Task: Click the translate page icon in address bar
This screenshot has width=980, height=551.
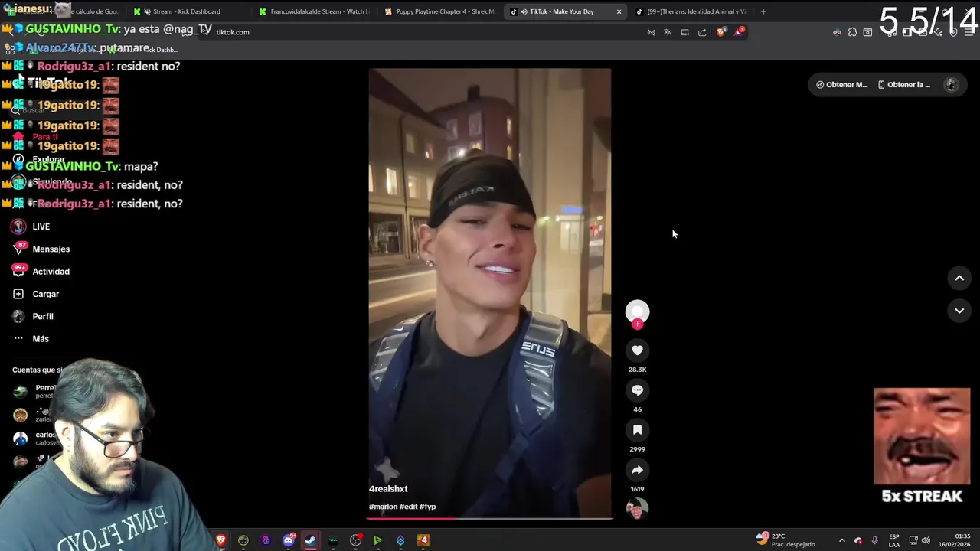Action: click(668, 32)
